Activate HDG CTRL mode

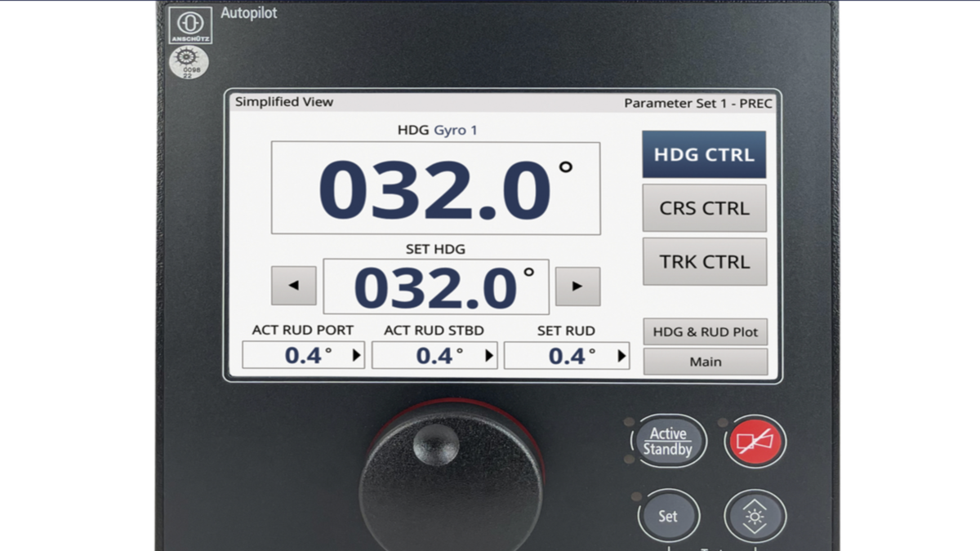click(x=704, y=154)
